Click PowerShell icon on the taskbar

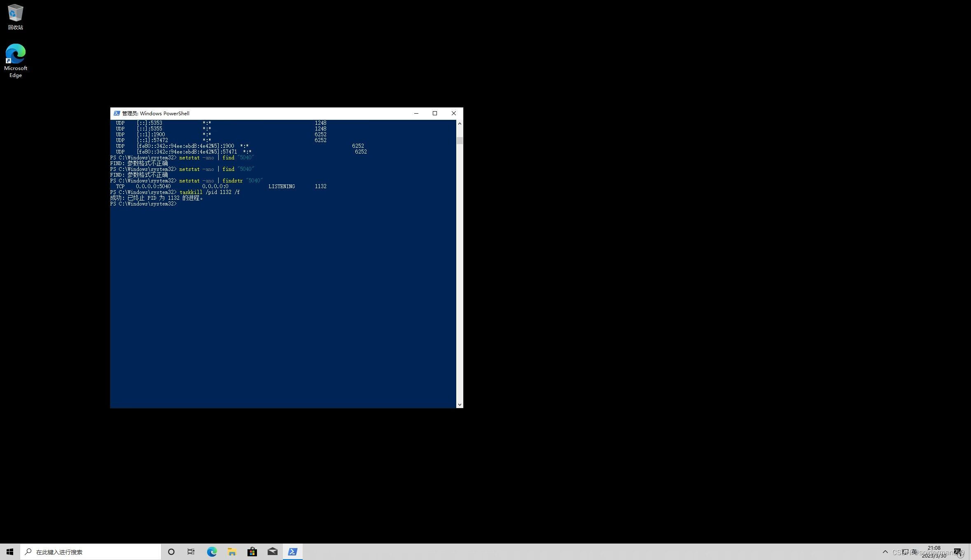pos(293,552)
